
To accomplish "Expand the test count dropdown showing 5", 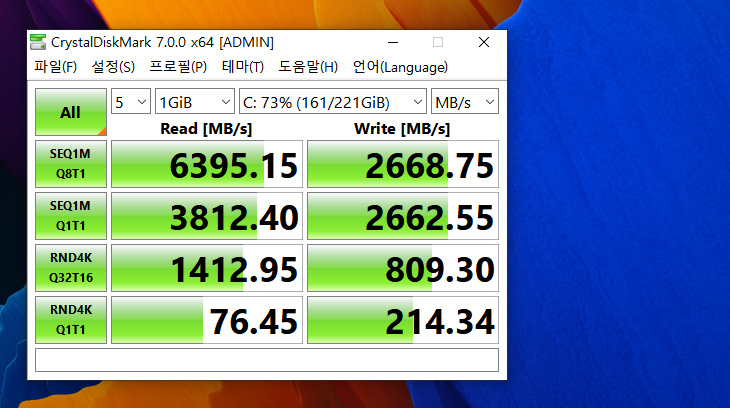I will (x=131, y=101).
